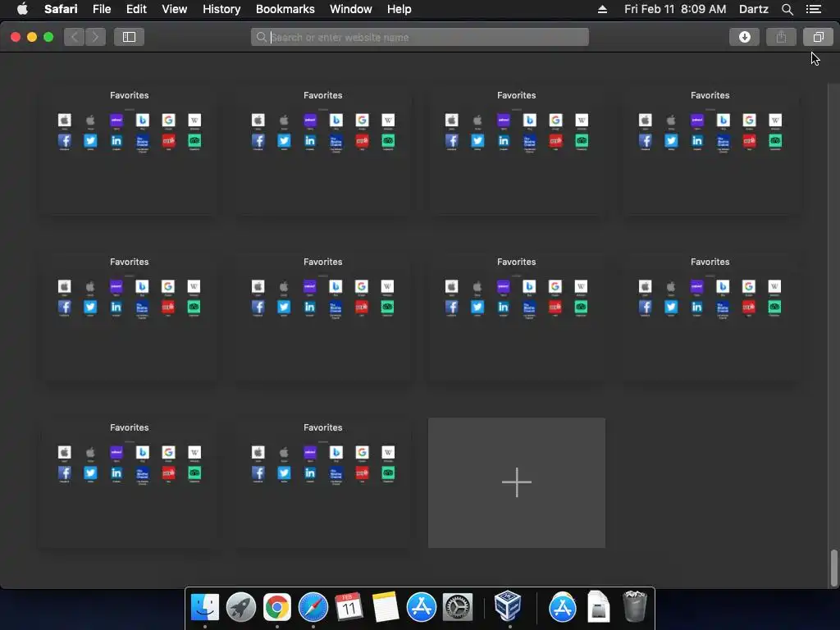Open the Dartz user menu

pos(754,9)
